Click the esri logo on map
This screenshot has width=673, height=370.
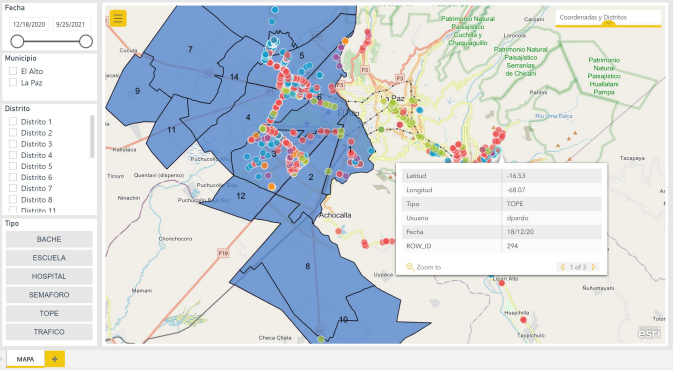pyautogui.click(x=649, y=332)
